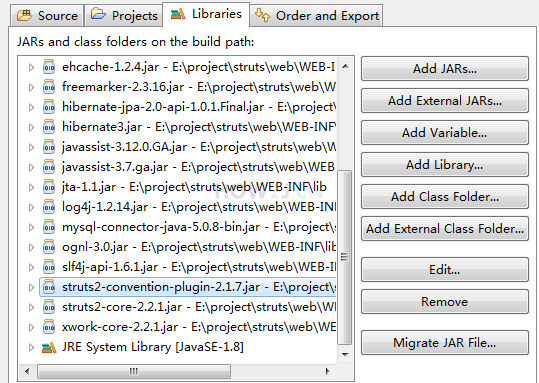Click the Add Variable... button
This screenshot has width=539, height=383.
tap(445, 133)
